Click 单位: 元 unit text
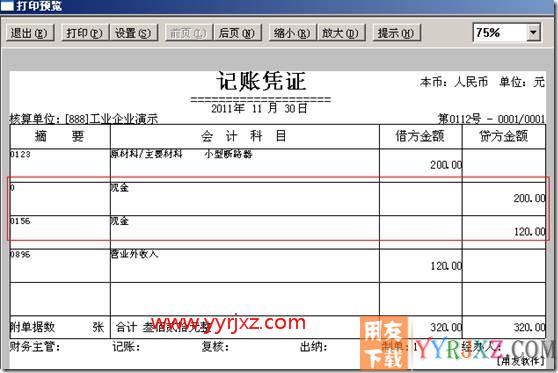558x373 pixels. [x=522, y=82]
